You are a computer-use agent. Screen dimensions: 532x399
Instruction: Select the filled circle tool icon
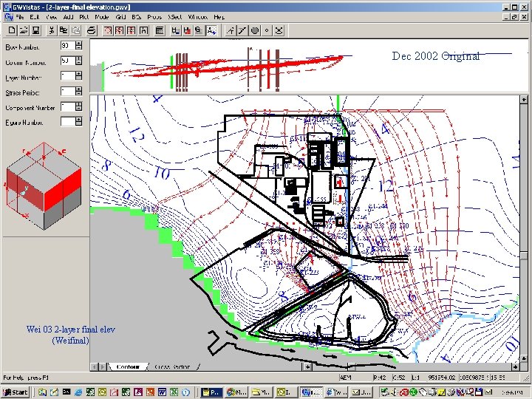(x=254, y=30)
